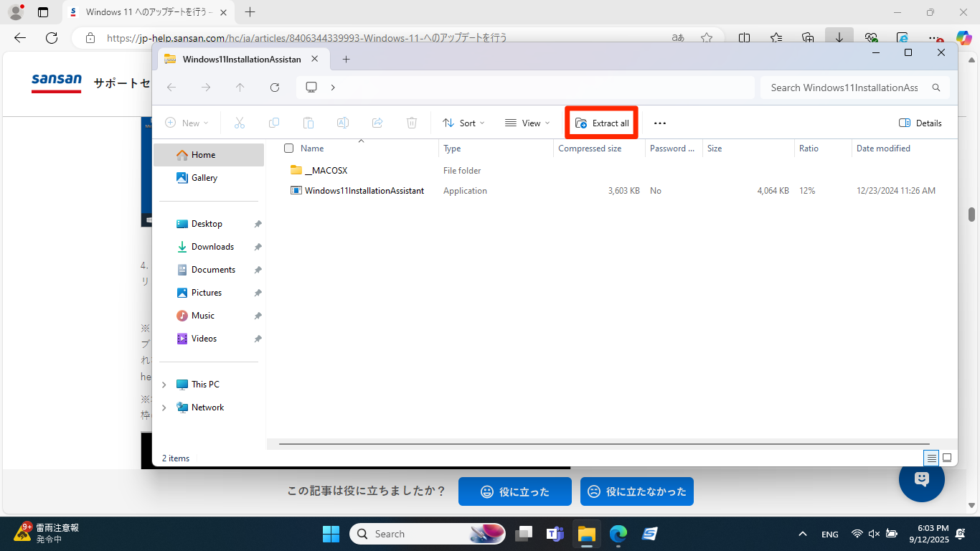The height and width of the screenshot is (551, 980).
Task: Open the View dropdown menu
Action: coord(527,123)
